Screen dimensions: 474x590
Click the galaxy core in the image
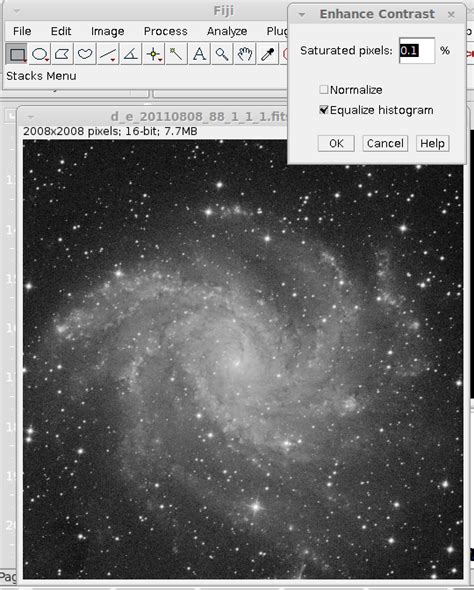click(236, 363)
